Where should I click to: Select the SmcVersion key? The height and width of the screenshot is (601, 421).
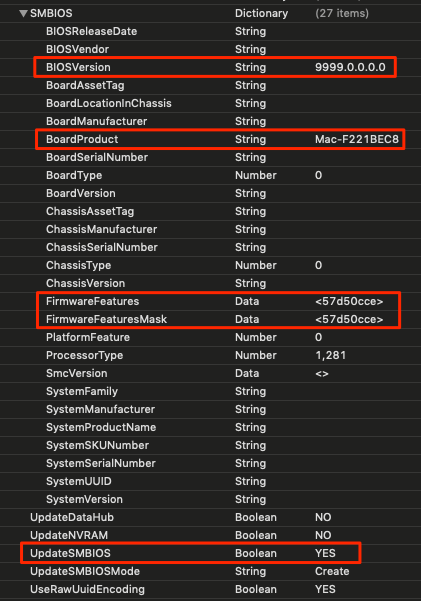77,374
